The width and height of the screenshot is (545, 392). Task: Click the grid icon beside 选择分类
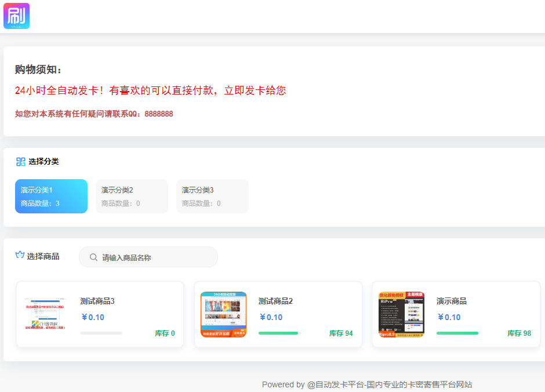pyautogui.click(x=21, y=162)
